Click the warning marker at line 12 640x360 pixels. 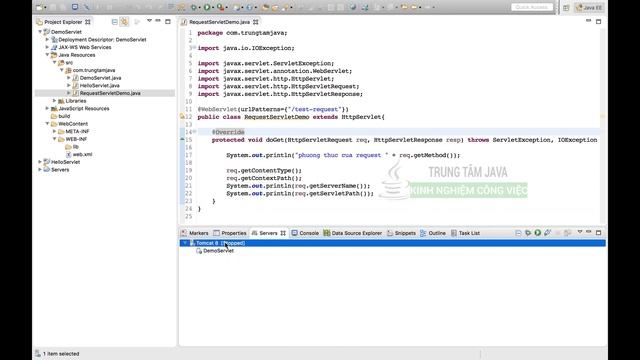(x=182, y=117)
